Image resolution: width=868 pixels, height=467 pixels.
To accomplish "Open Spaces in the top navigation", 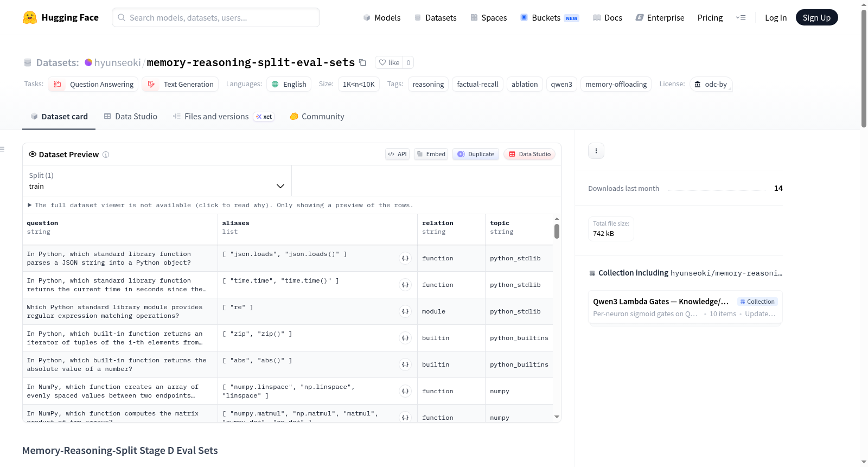I will (x=489, y=18).
